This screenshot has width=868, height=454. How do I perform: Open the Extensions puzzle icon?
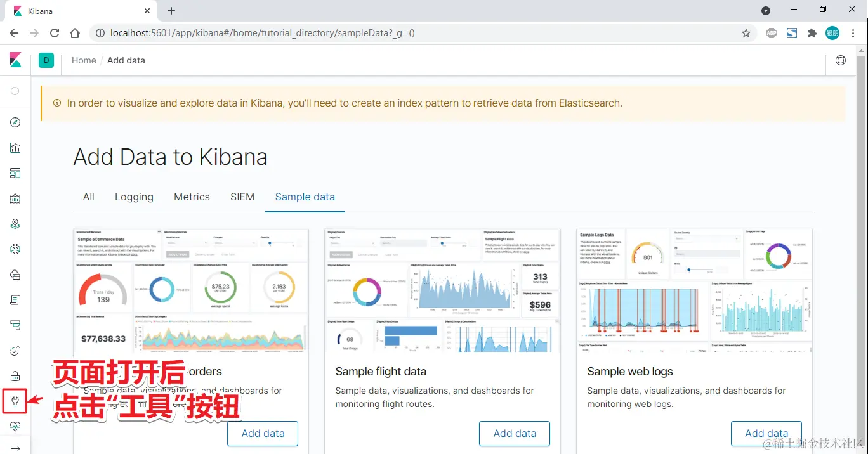tap(812, 33)
